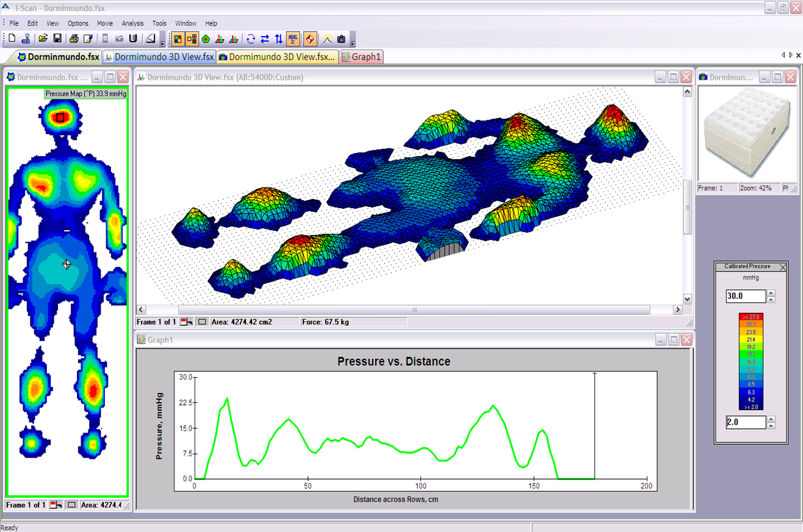803x532 pixels.
Task: Toggle the center-of-force diamond marker button
Action: (310, 39)
